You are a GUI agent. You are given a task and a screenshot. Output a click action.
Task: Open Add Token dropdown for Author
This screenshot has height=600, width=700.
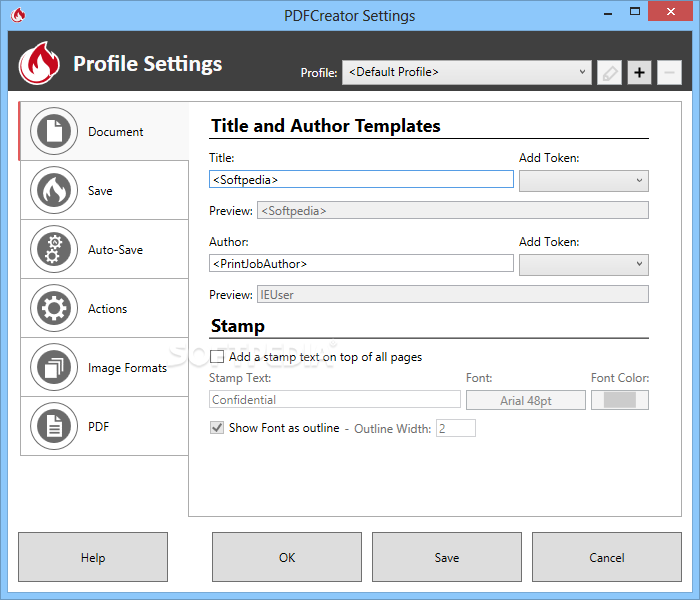point(583,264)
